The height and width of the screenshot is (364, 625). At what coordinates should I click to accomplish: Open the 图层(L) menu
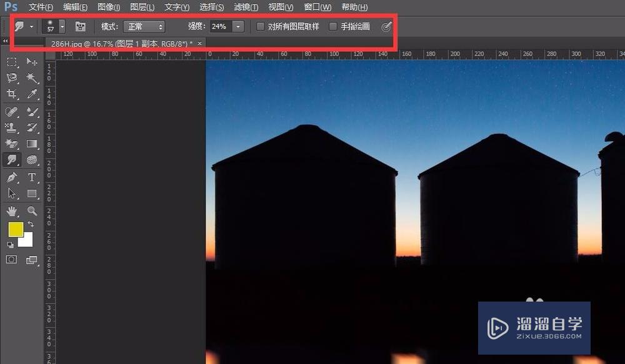click(x=142, y=7)
